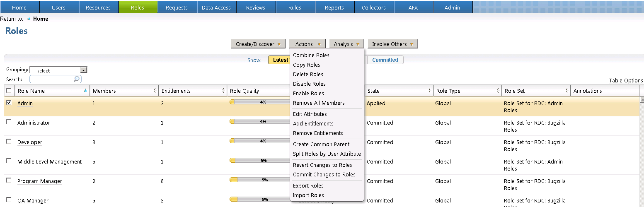Click the Members column sort icon
Screen dimensions: 644x207
[x=155, y=91]
